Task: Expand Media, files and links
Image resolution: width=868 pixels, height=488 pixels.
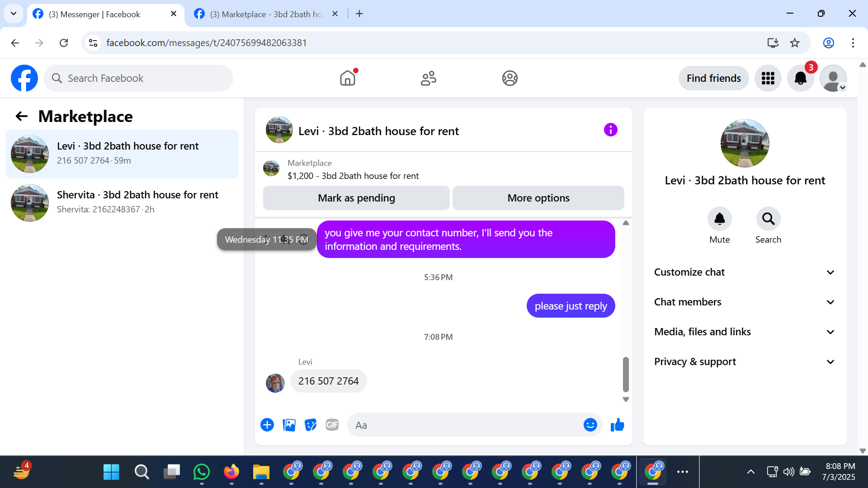Action: click(x=745, y=332)
